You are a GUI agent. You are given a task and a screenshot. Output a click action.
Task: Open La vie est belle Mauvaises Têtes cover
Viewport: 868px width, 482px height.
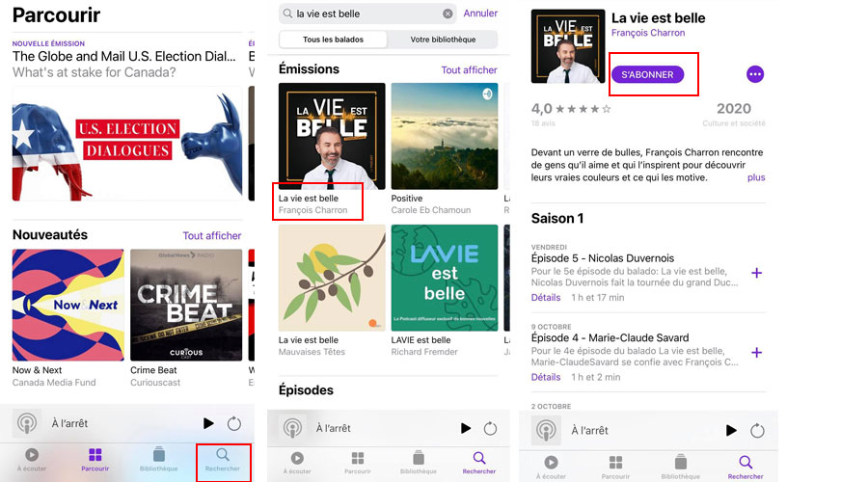pos(332,278)
